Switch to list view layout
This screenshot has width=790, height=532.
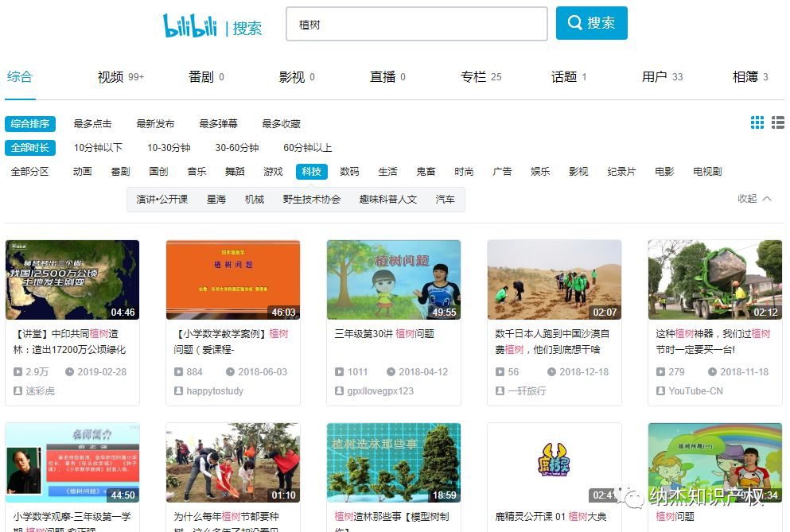pos(777,123)
